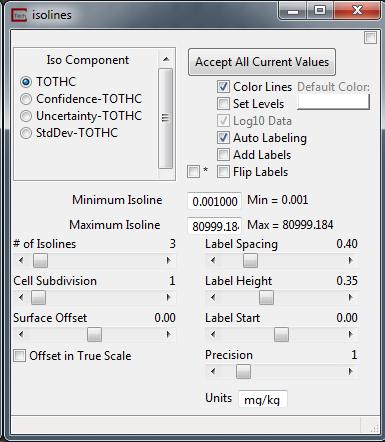385x442 pixels.
Task: Disable the Auto Labeling checkbox
Action: point(223,138)
